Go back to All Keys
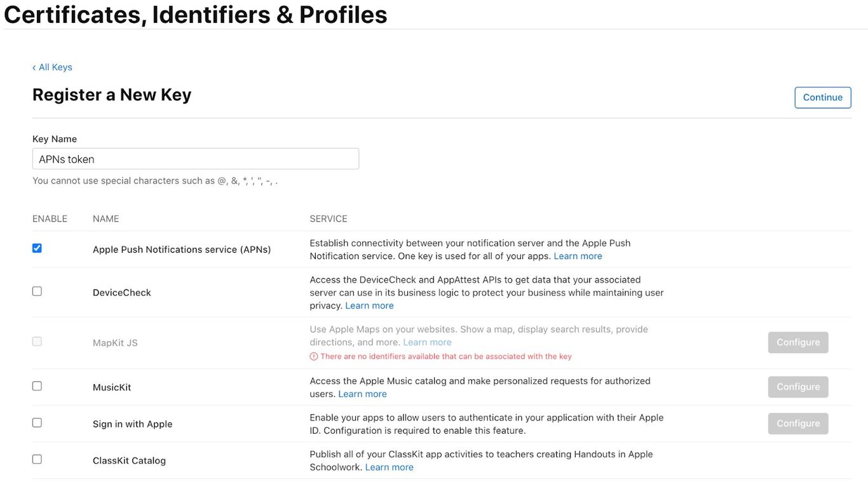 pyautogui.click(x=52, y=67)
